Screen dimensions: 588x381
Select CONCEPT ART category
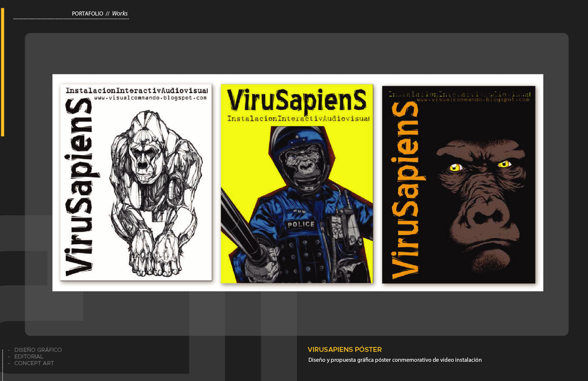point(34,363)
